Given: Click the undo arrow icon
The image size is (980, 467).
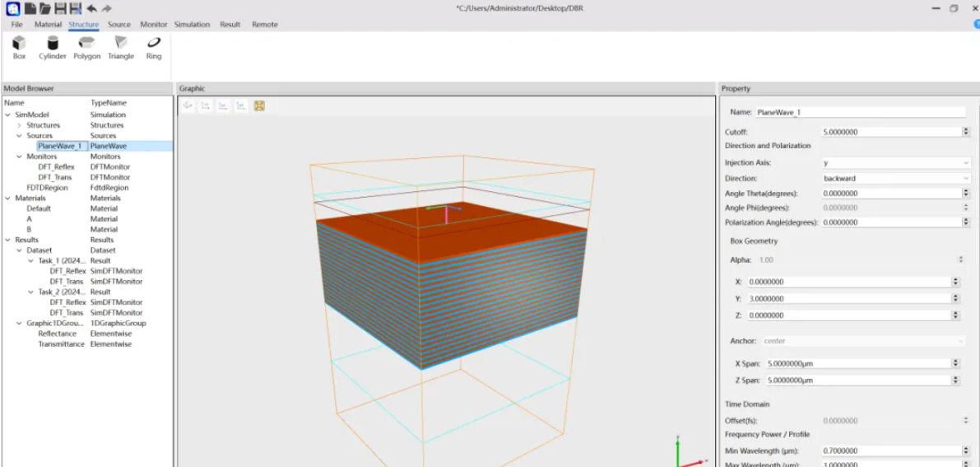Looking at the screenshot, I should click(x=92, y=8).
